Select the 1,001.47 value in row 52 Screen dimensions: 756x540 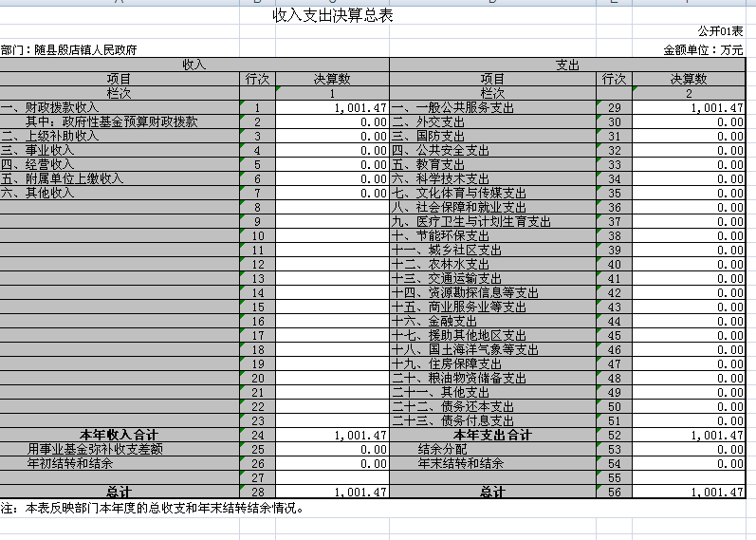(689, 435)
